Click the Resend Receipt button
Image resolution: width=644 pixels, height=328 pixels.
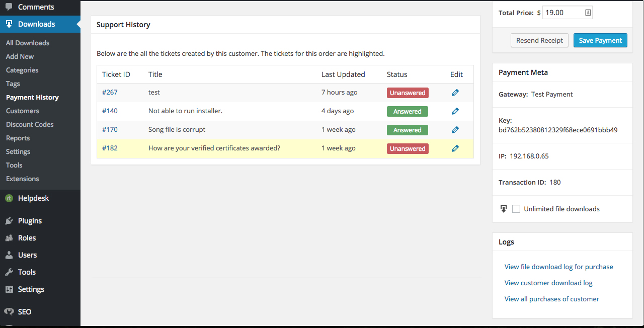point(539,41)
